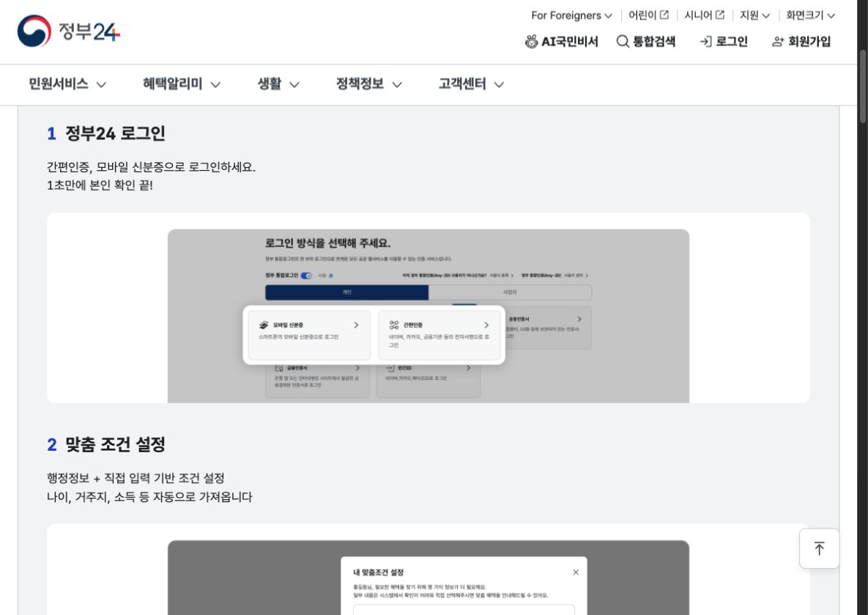Open the 혜택알리미 menu
Screen dimensions: 868x615
coord(182,84)
